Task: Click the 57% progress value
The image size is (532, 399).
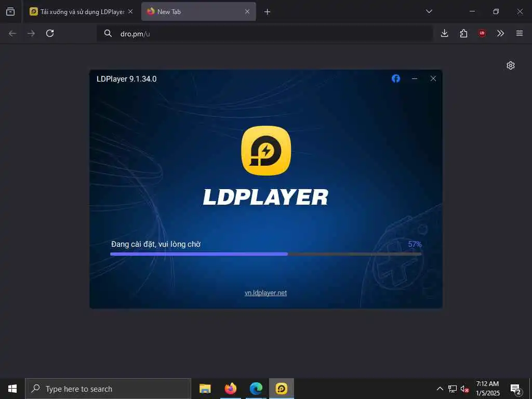Action: click(x=415, y=244)
